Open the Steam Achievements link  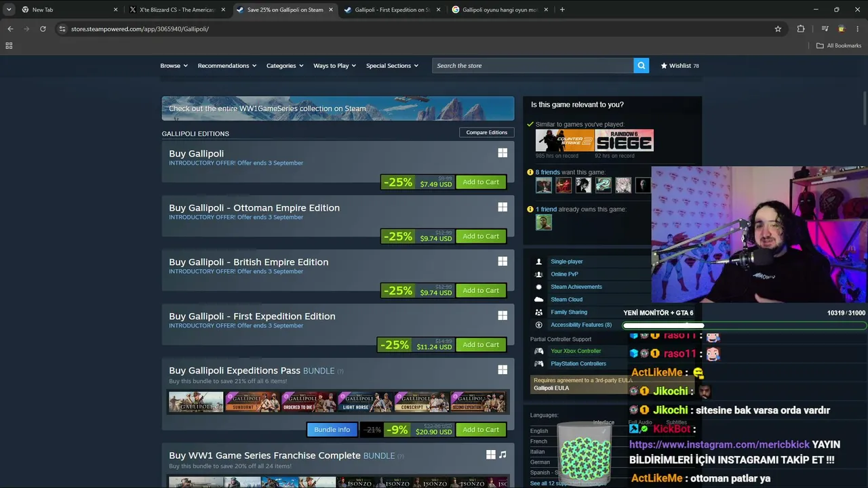tap(576, 287)
